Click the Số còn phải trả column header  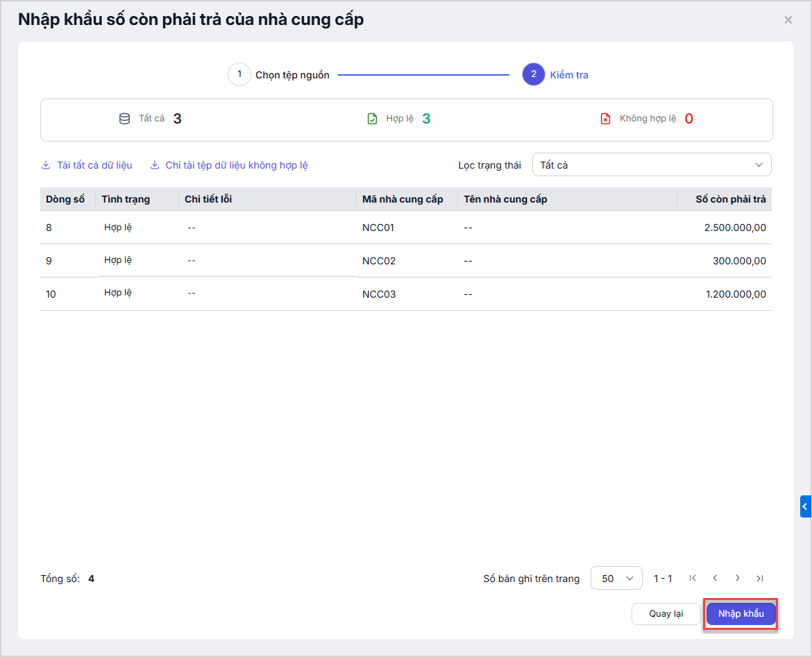730,199
